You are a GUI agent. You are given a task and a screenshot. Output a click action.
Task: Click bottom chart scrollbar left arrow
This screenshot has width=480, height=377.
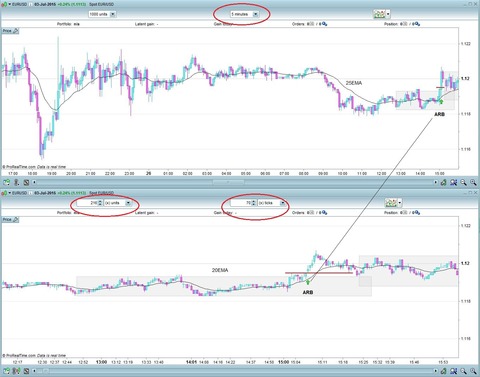pyautogui.click(x=34, y=371)
